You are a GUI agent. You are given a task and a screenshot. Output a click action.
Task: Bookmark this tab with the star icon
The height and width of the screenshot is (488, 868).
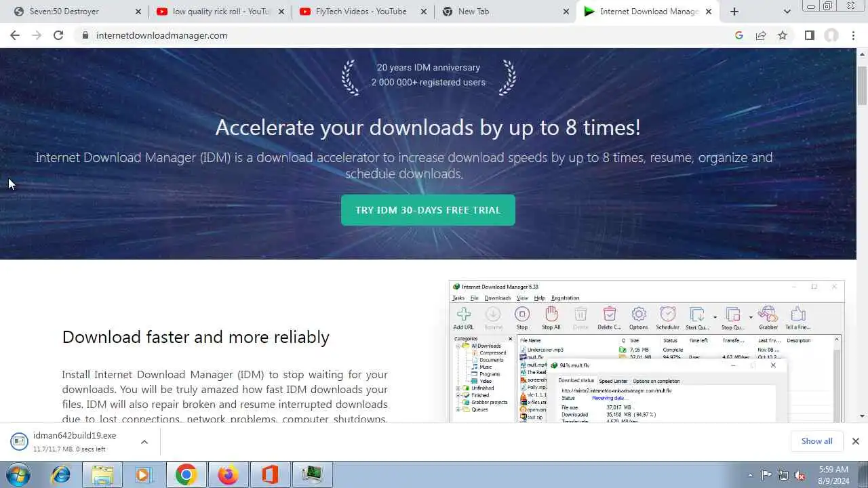(783, 35)
